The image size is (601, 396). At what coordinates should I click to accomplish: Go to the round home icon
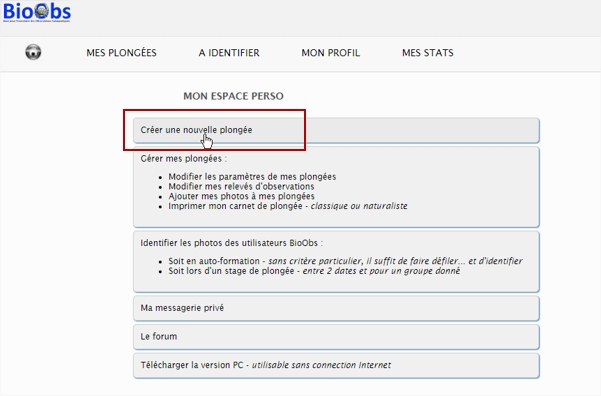click(33, 52)
